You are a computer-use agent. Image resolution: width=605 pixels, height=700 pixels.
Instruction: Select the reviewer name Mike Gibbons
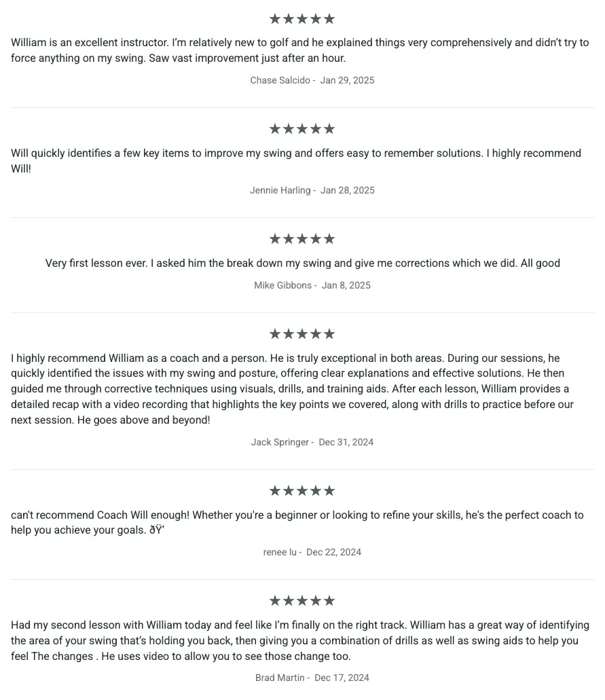282,285
